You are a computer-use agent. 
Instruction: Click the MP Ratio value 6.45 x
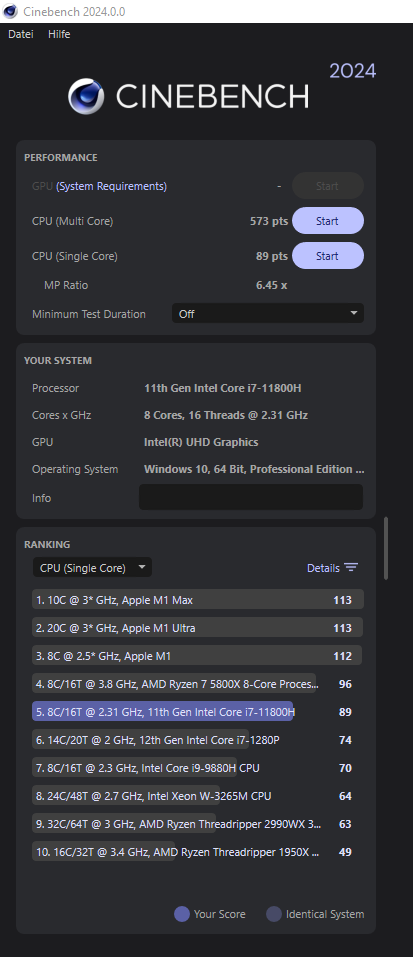pyautogui.click(x=271, y=285)
